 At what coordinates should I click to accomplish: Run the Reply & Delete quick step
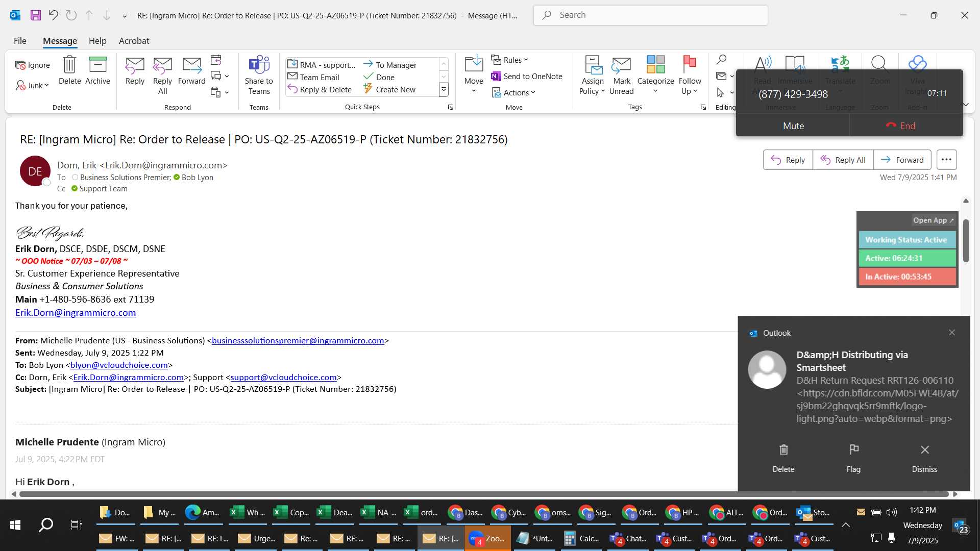320,89
